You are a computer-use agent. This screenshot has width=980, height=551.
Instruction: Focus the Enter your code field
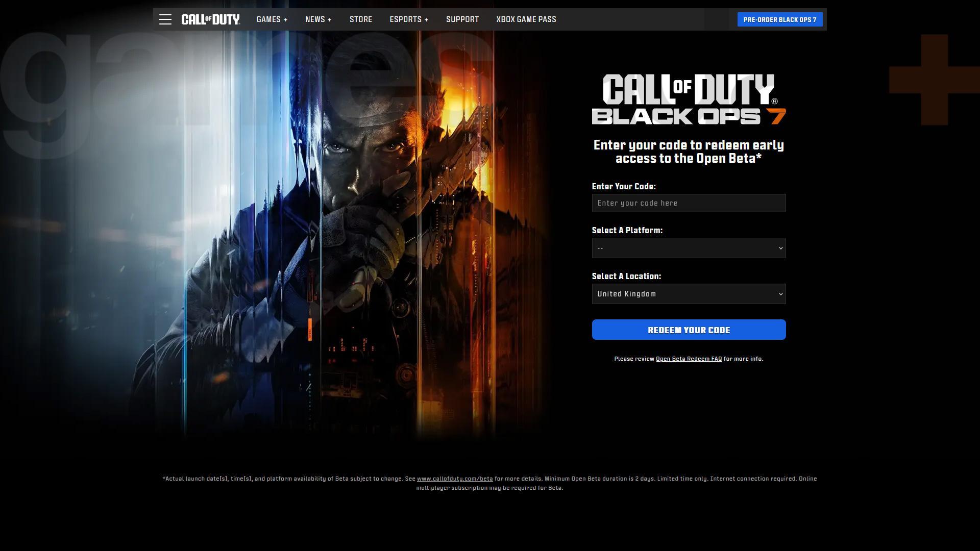pyautogui.click(x=688, y=203)
